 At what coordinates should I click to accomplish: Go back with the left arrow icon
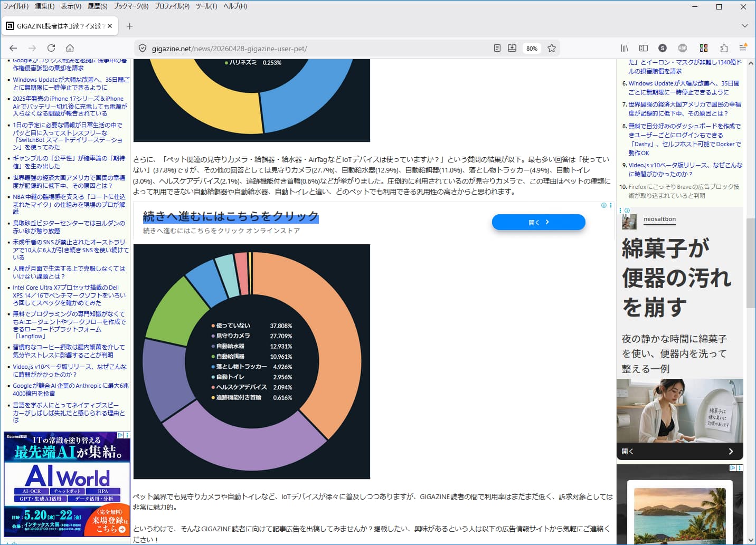click(x=13, y=48)
